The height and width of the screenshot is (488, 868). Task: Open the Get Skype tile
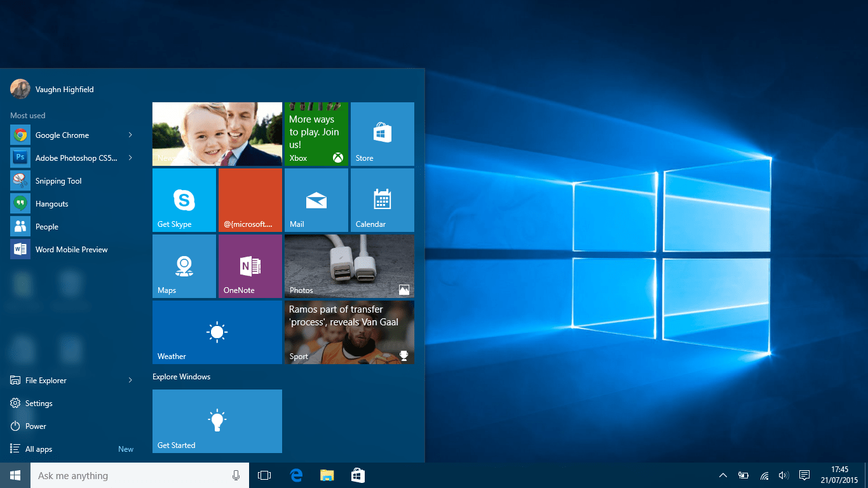click(184, 200)
